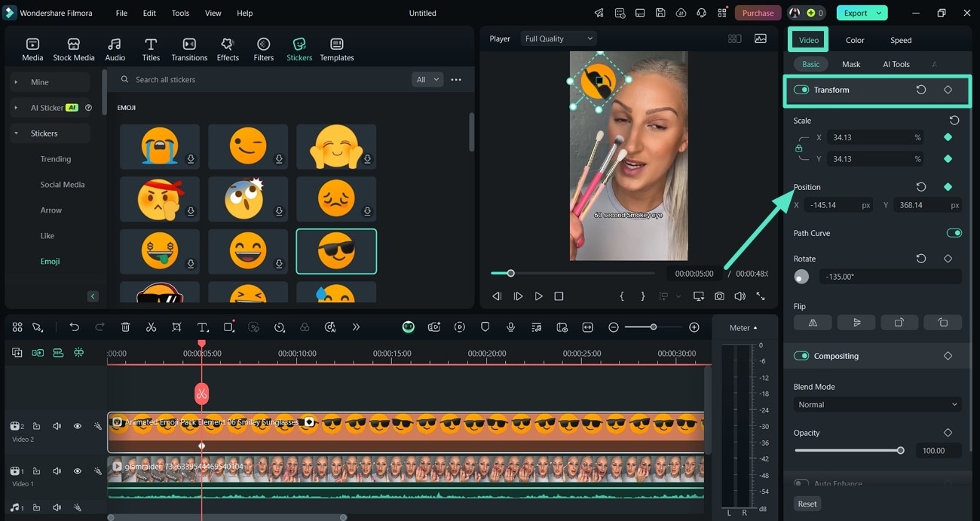Add keyframe for Opacity

click(948, 433)
